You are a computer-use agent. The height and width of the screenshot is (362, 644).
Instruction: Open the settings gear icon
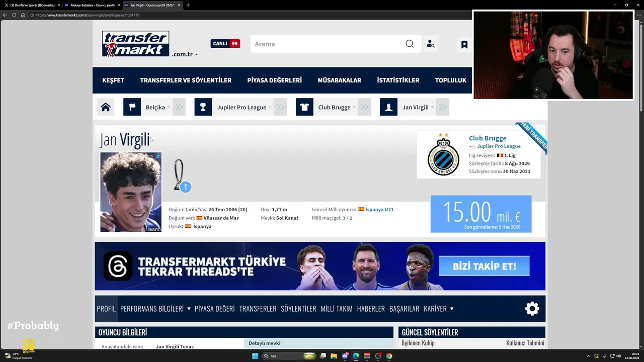pos(532,308)
